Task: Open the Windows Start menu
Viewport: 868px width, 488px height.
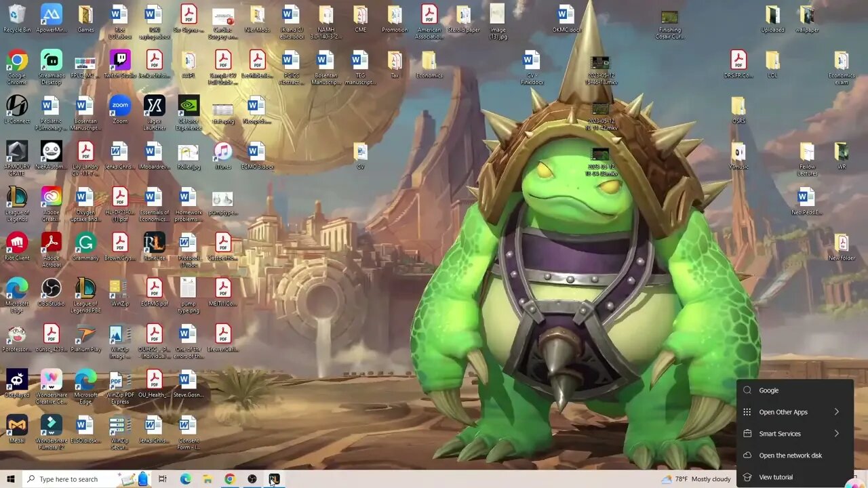Action: click(11, 479)
